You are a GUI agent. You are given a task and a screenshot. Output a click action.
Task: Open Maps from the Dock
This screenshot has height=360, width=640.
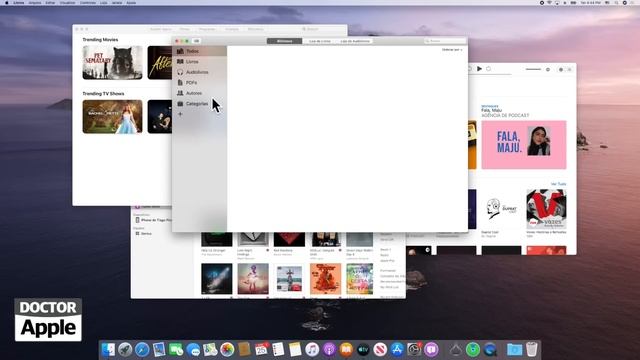[210, 349]
